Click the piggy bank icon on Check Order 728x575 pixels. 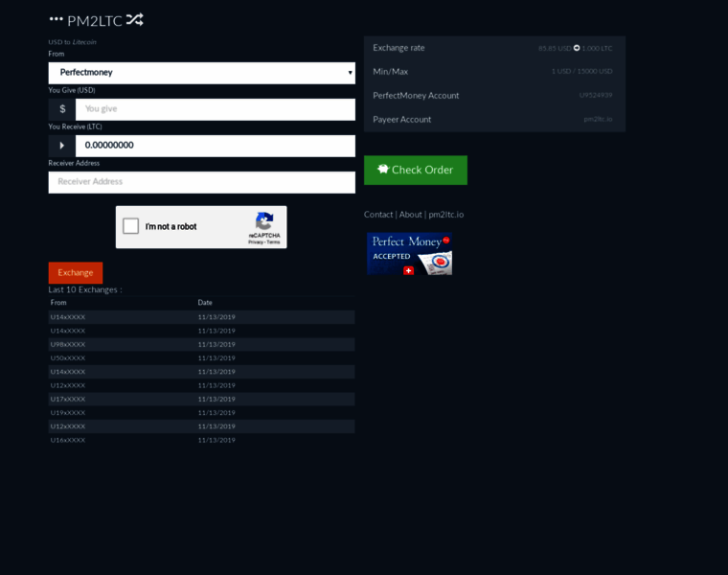pyautogui.click(x=382, y=169)
